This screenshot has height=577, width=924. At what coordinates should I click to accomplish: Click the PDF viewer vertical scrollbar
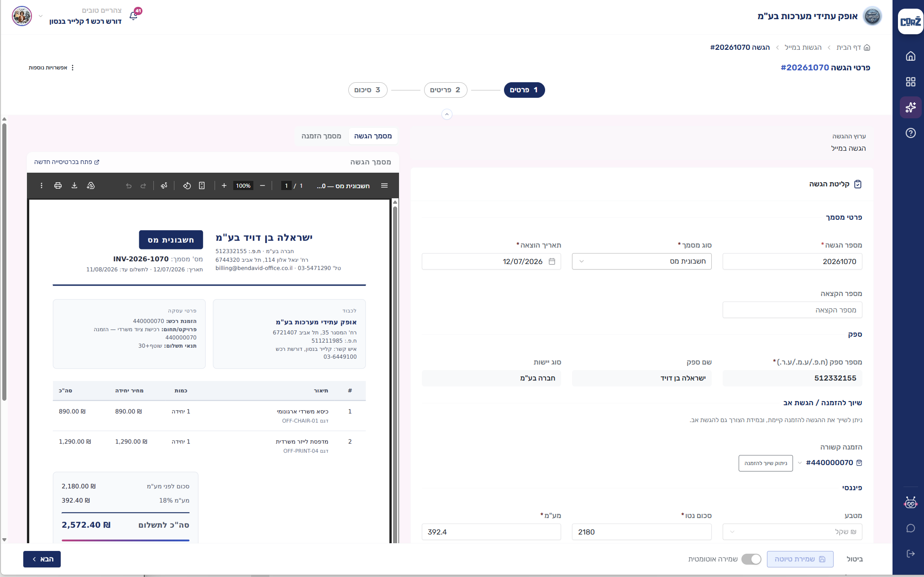point(395,371)
